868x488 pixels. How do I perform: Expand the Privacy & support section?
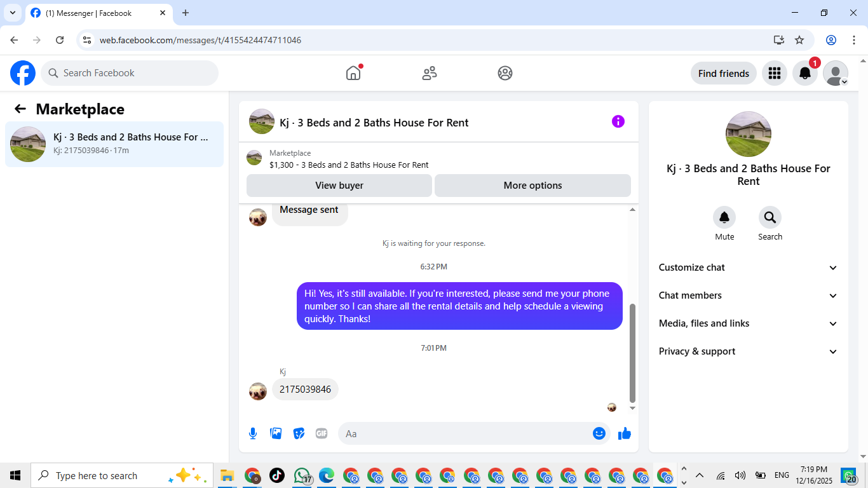749,351
